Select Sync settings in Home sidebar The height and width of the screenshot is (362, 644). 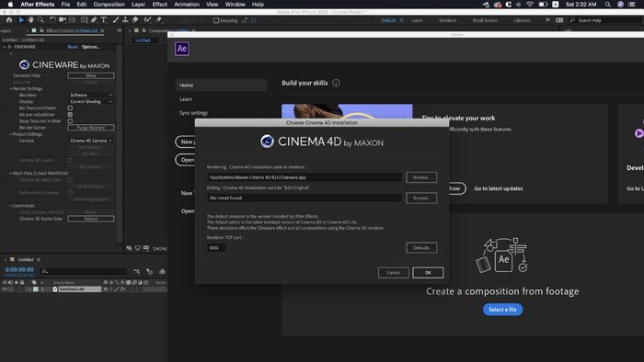(193, 113)
